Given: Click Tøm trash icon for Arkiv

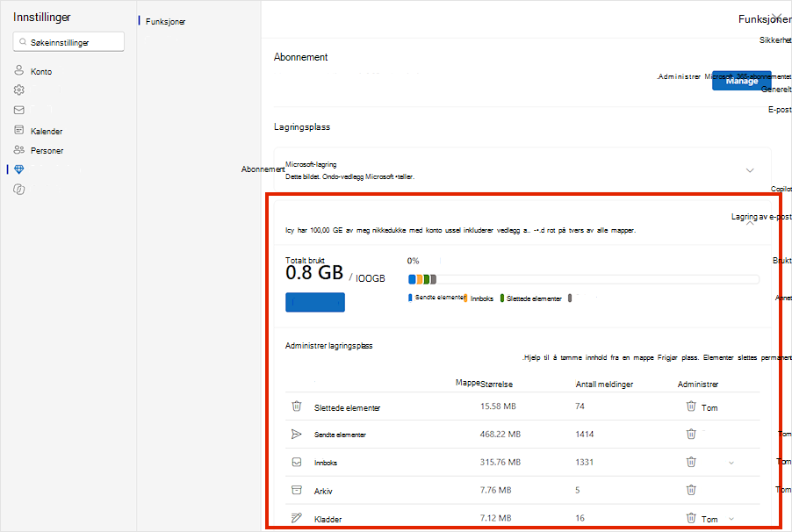Looking at the screenshot, I should (691, 490).
